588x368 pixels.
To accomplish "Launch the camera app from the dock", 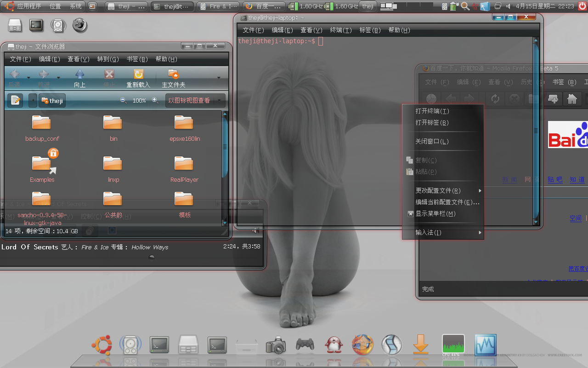I will 276,345.
